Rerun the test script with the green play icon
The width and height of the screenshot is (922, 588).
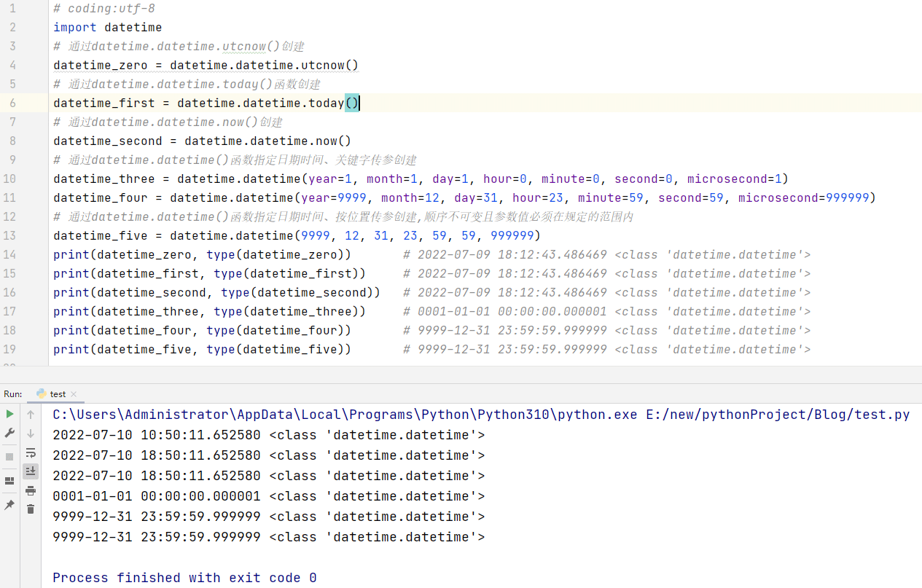coord(9,415)
